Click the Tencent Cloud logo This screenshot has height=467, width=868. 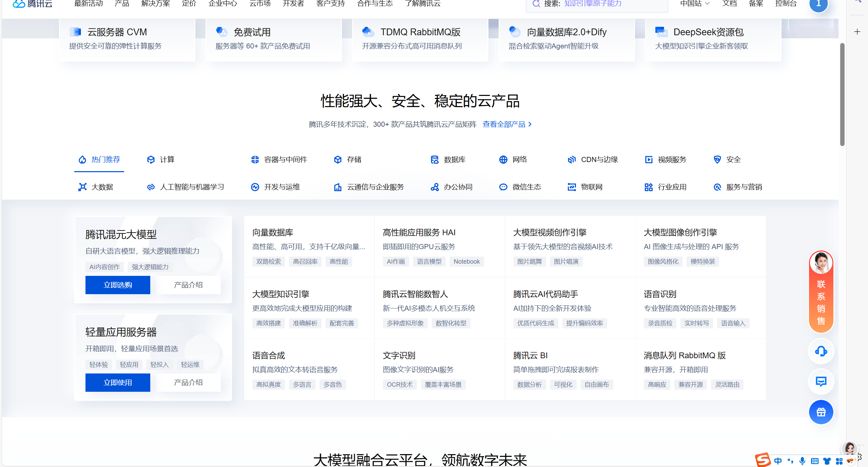[x=33, y=3]
